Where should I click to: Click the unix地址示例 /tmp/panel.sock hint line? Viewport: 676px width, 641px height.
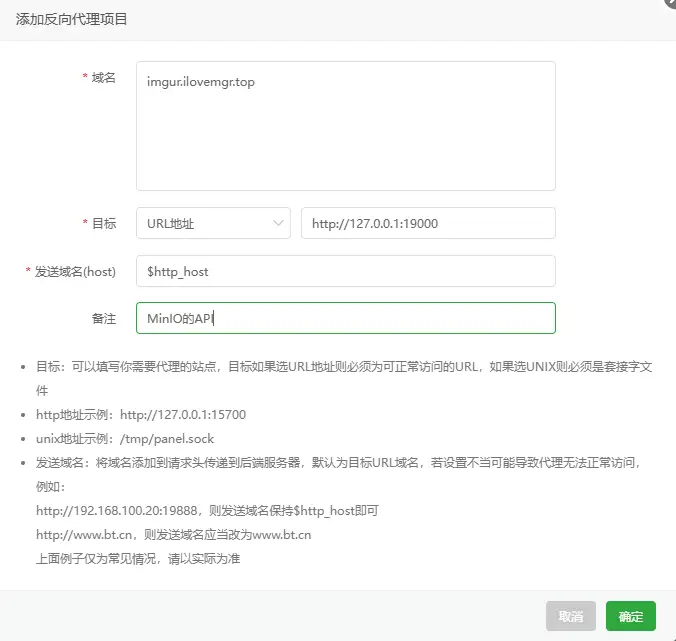click(x=125, y=439)
